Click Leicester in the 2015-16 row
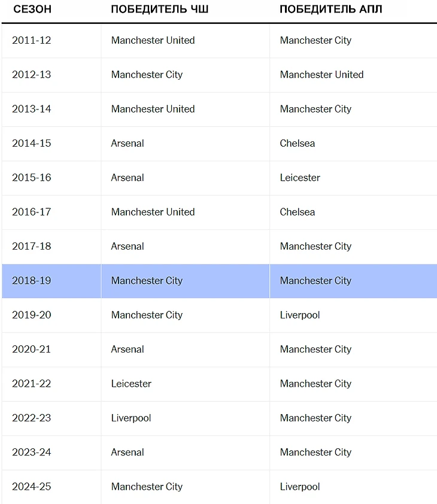 tap(300, 178)
